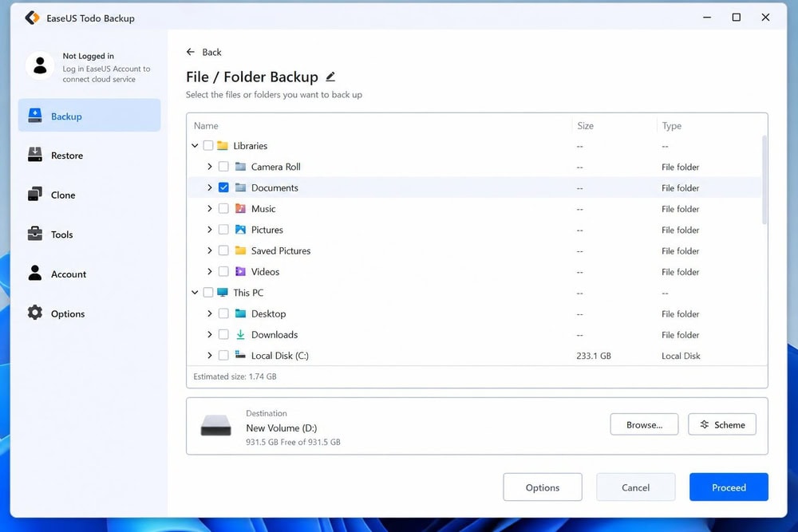
Task: Click the Local Disk (C:) drive icon
Action: click(x=240, y=355)
